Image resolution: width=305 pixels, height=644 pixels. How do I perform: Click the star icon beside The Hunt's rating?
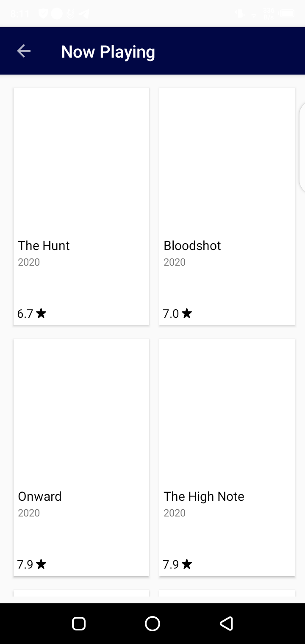[41, 314]
